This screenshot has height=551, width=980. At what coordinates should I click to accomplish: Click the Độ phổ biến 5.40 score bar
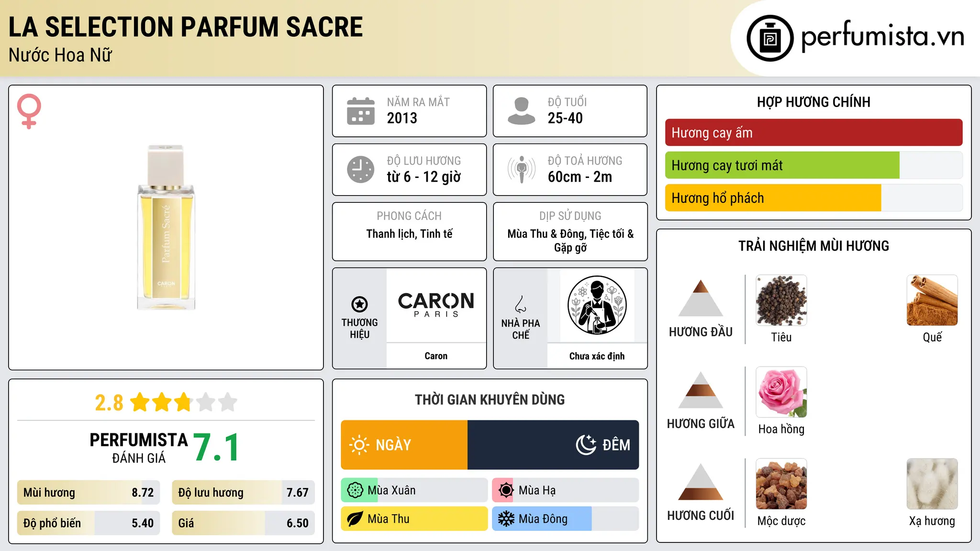click(x=89, y=523)
